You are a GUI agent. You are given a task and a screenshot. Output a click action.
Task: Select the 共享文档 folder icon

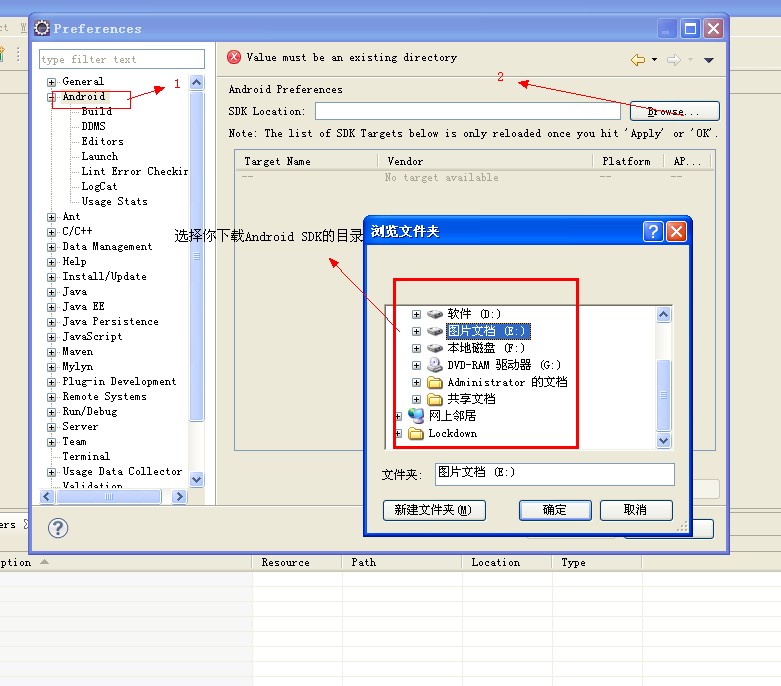(435, 399)
